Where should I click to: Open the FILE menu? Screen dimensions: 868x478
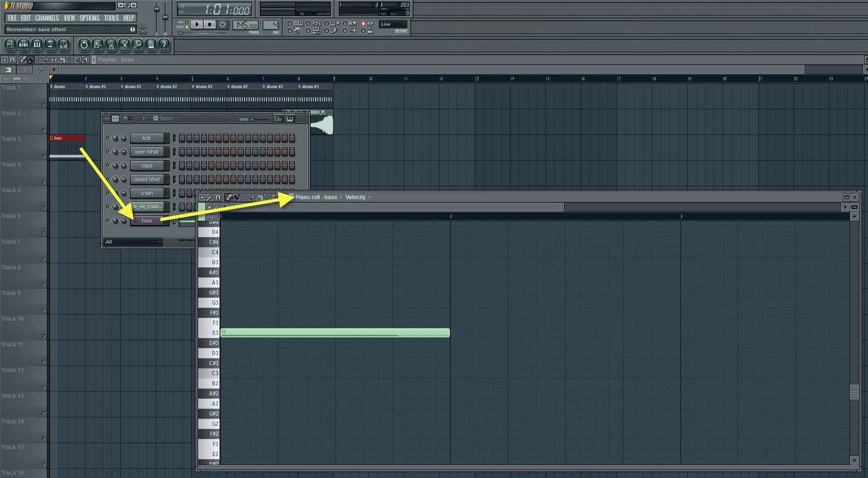[x=12, y=18]
